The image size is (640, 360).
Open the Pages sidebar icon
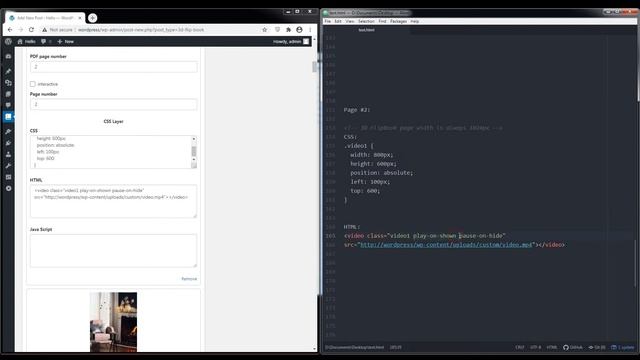(x=8, y=94)
